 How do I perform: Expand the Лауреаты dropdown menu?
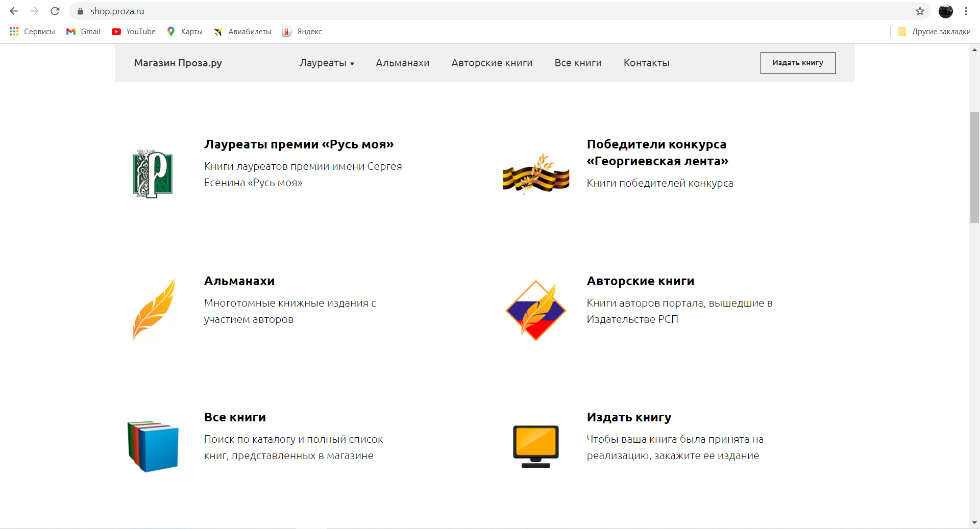327,63
